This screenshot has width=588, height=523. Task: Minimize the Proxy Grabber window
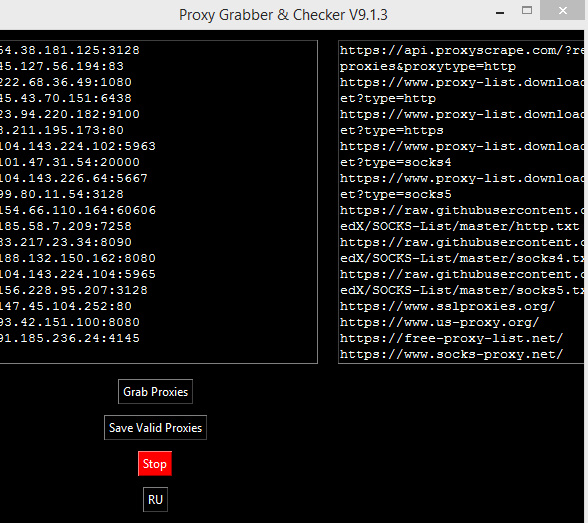pyautogui.click(x=500, y=13)
